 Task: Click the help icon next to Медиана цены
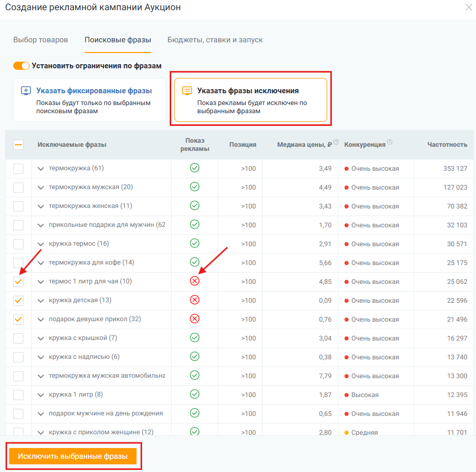pos(336,142)
